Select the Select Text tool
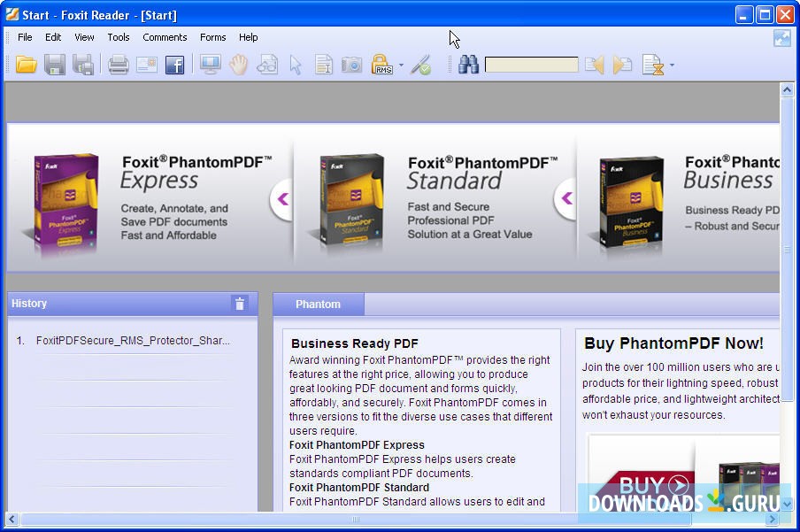 pos(323,64)
